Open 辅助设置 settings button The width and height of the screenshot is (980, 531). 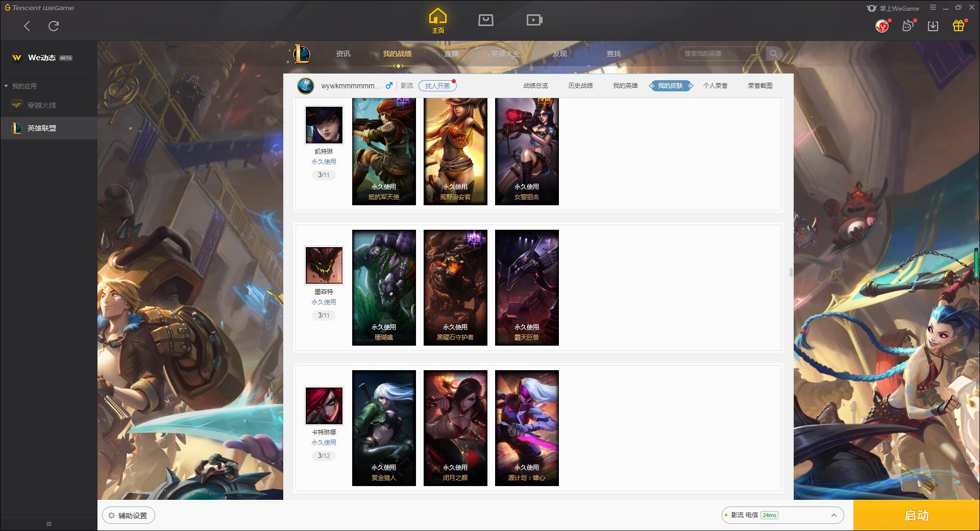coord(128,516)
